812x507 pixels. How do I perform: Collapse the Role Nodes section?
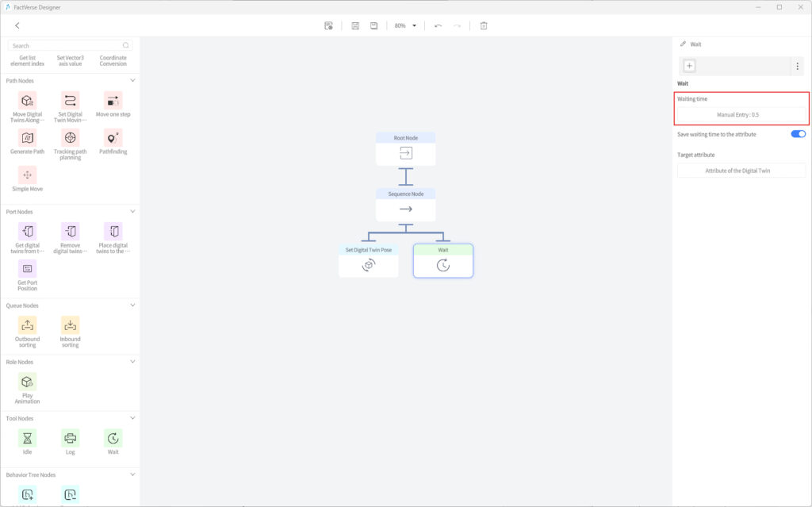tap(132, 362)
